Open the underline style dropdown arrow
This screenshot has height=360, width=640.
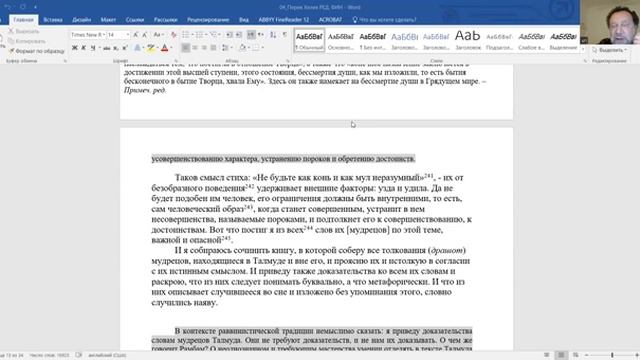(x=99, y=48)
